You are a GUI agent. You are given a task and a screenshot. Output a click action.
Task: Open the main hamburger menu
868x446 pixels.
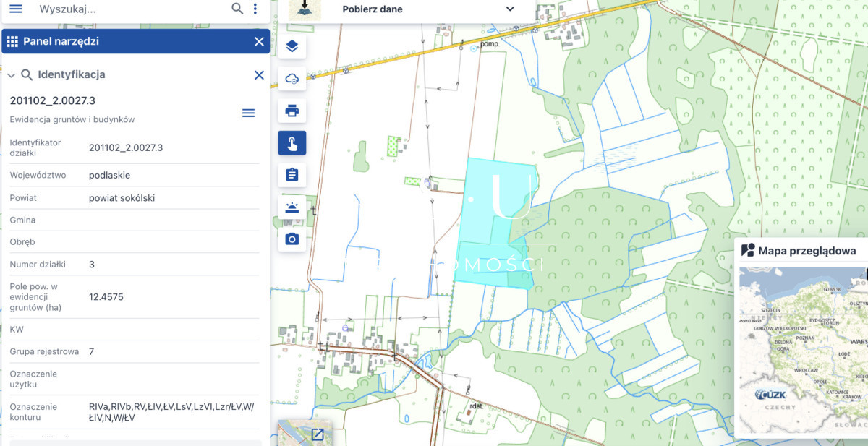point(15,9)
